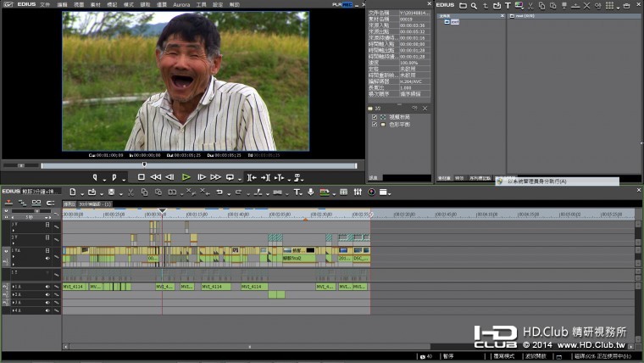The image size is (644, 363).
Task: Click the Add Title 'T' icon
Action: [507, 5]
